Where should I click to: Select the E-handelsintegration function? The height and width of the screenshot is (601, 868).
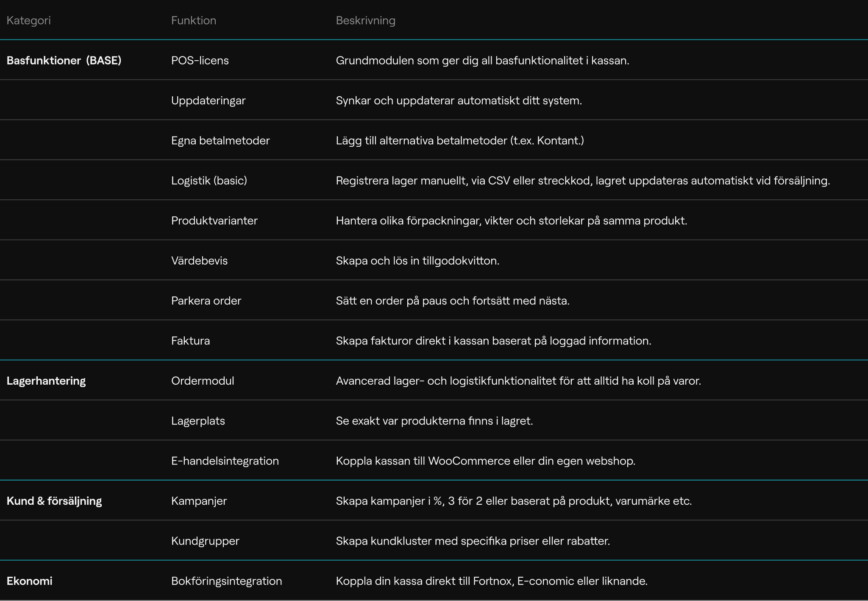tap(225, 461)
